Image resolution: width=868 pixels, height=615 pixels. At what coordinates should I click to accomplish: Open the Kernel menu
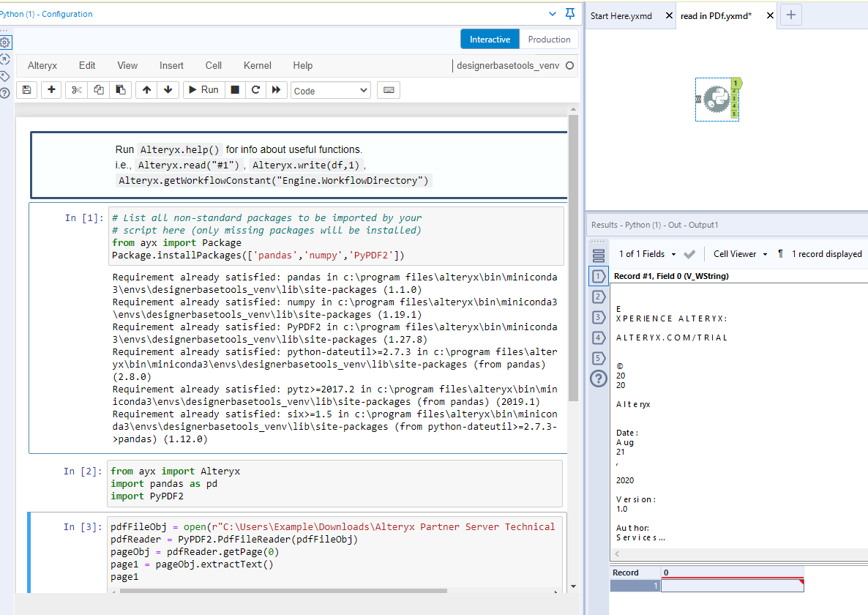[257, 65]
